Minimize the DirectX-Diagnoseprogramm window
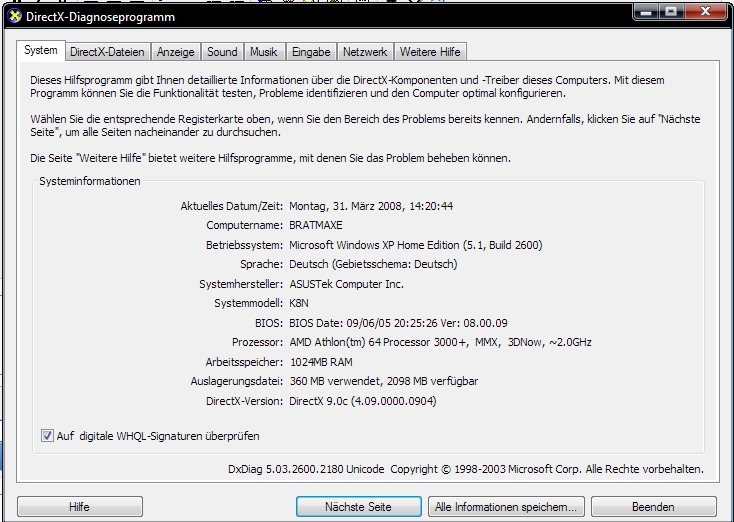This screenshot has height=522, width=734. tap(646, 12)
